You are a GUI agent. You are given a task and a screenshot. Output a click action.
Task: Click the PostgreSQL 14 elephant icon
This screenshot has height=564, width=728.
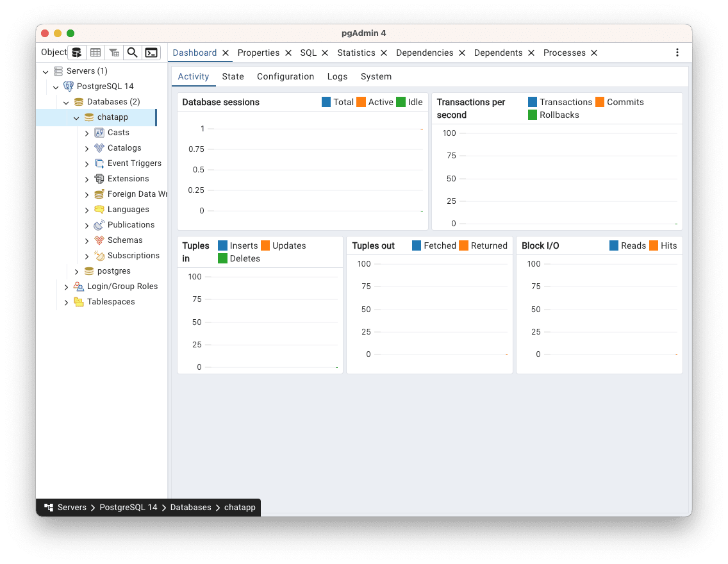68,87
